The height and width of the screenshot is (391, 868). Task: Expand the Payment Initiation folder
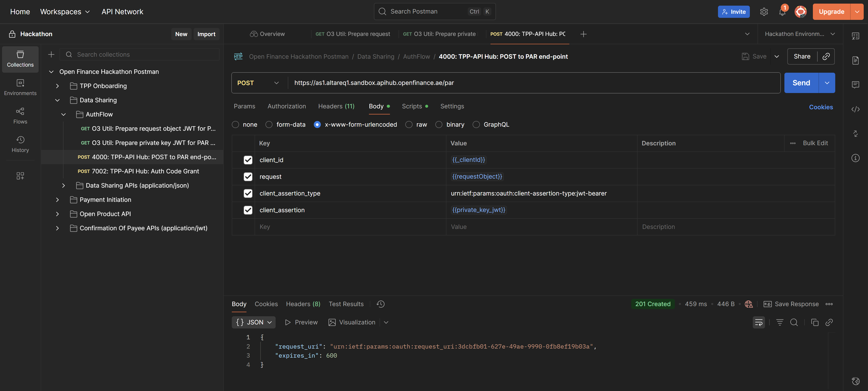tap(57, 200)
